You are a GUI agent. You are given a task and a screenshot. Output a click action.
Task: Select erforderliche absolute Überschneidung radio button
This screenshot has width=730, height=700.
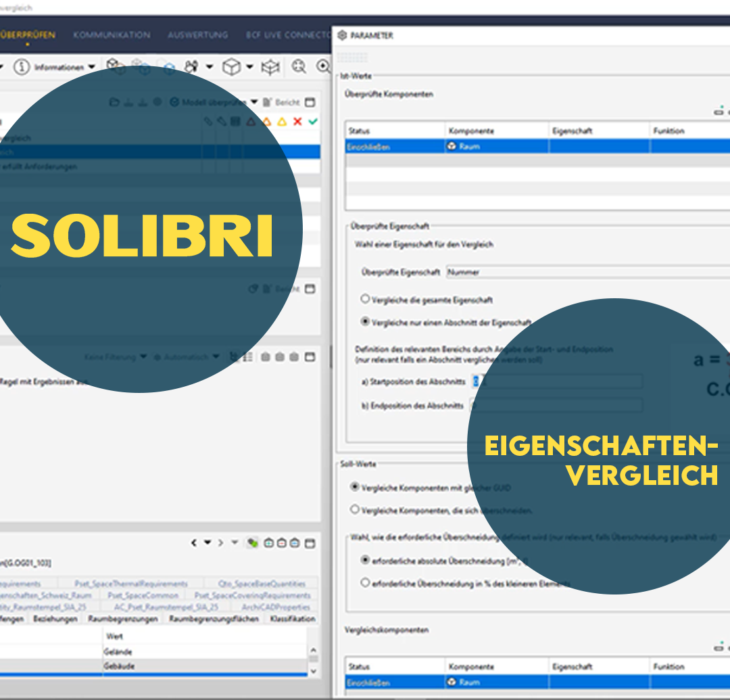click(x=366, y=560)
